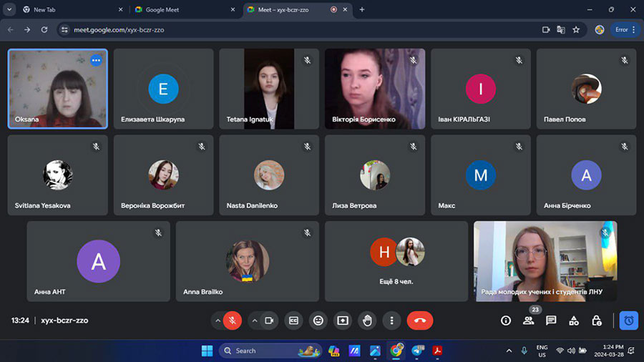Viewport: 644px width, 362px height.
Task: Select the Рада молодих учених video tile
Action: coord(545,261)
